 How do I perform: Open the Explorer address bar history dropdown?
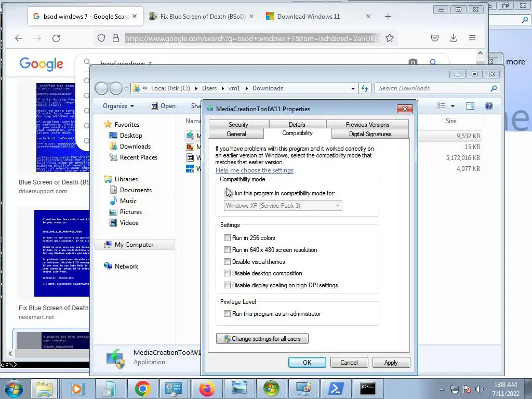click(353, 88)
